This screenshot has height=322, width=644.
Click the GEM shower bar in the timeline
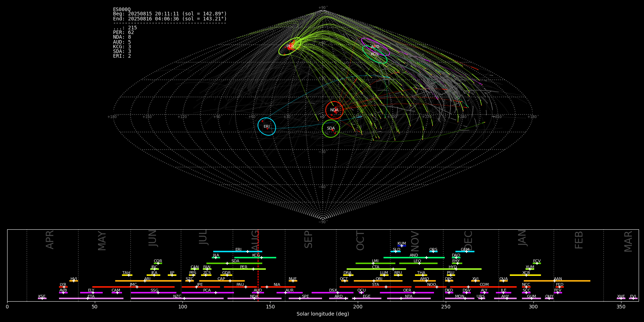click(x=465, y=252)
